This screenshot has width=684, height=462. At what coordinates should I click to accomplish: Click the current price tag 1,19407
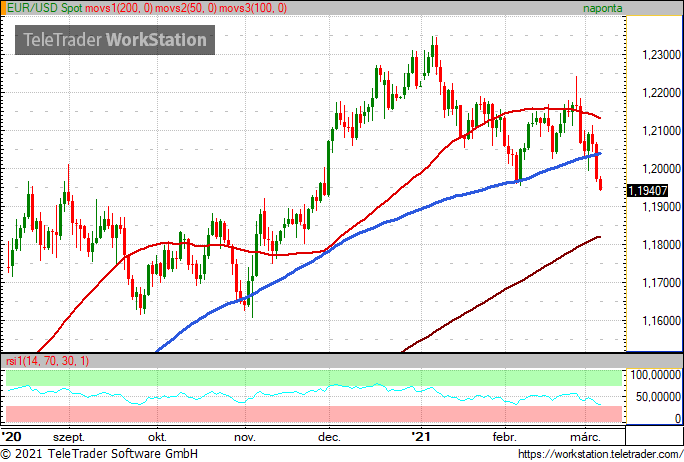coord(647,191)
